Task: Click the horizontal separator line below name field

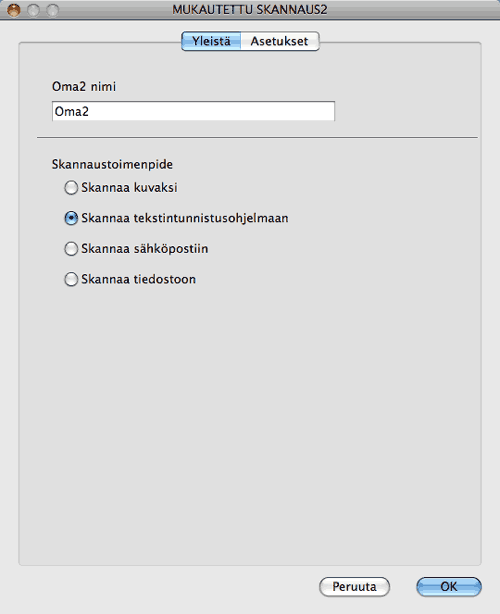Action: tap(257, 137)
